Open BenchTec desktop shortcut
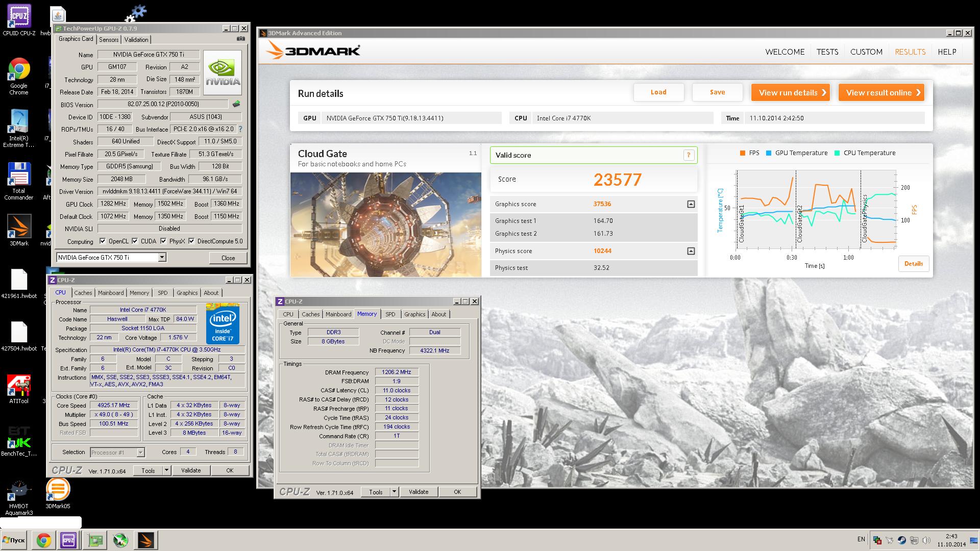The image size is (980, 551). (19, 441)
